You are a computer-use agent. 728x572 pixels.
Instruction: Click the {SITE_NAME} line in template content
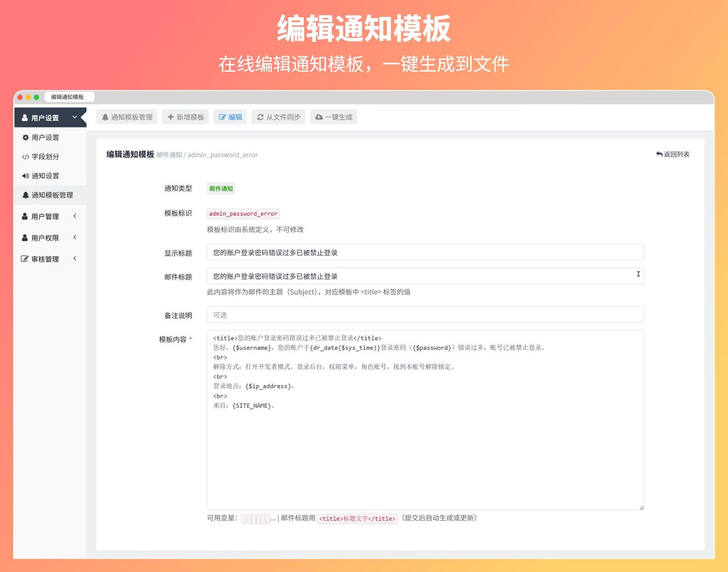pos(245,406)
